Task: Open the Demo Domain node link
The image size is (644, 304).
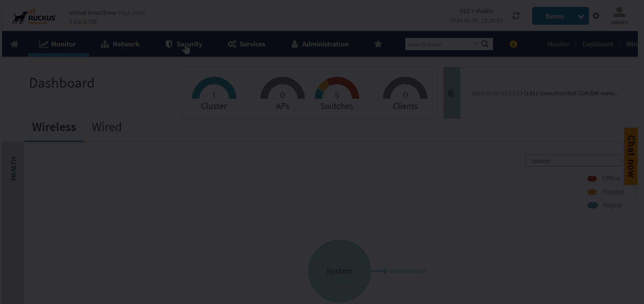Action: coord(408,271)
